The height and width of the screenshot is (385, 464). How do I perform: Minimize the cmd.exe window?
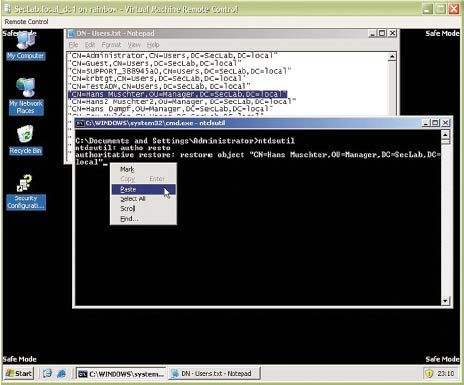click(426, 123)
